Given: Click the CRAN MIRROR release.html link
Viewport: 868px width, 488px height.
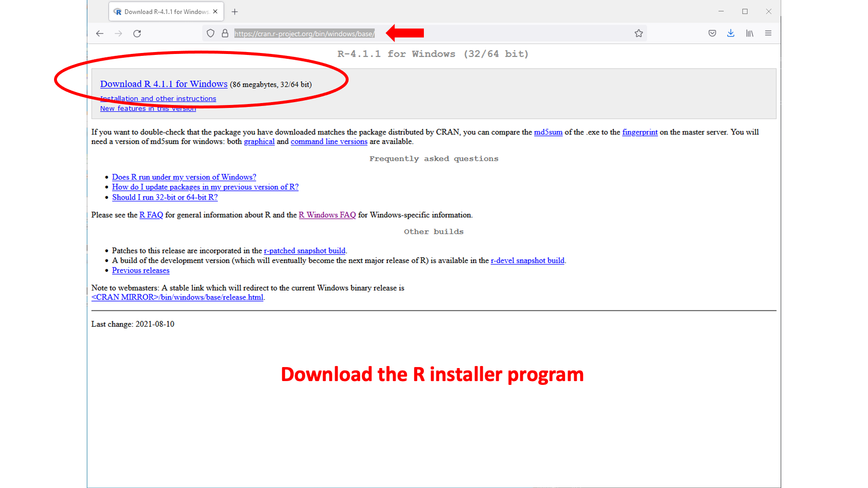Looking at the screenshot, I should tap(177, 297).
